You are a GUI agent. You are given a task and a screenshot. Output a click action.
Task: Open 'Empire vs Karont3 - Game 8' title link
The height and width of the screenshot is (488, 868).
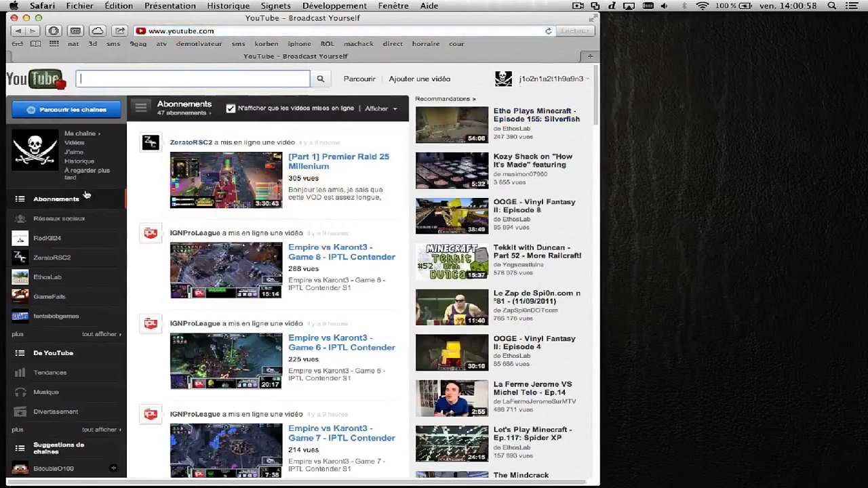click(342, 252)
